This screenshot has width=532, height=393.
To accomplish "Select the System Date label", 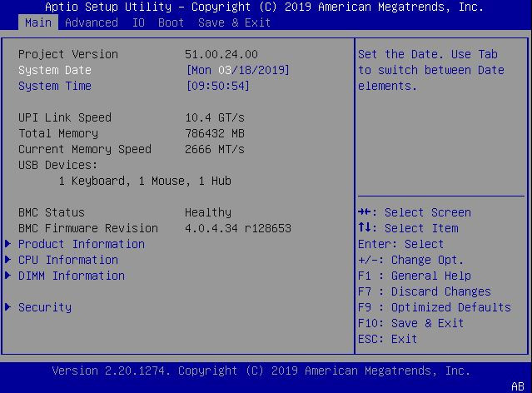I will click(x=55, y=70).
